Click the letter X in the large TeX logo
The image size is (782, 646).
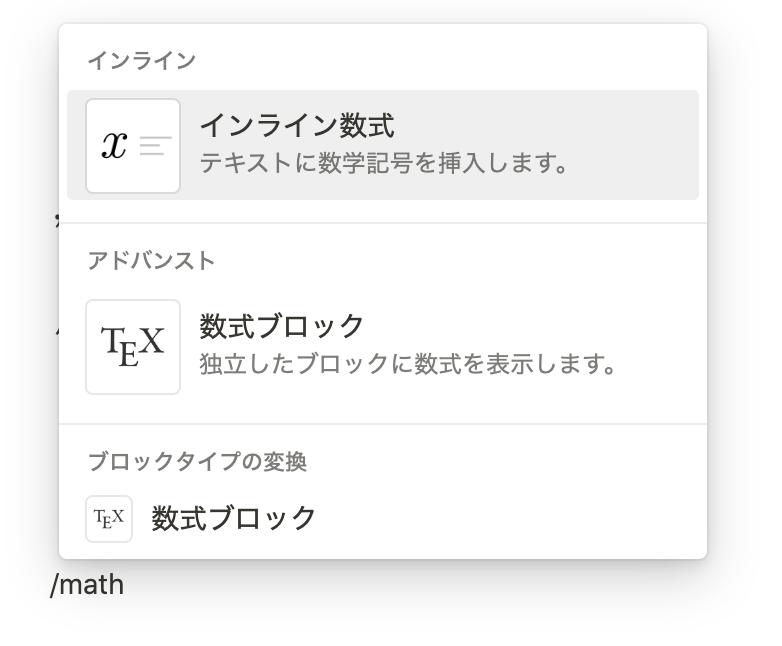pyautogui.click(x=152, y=341)
